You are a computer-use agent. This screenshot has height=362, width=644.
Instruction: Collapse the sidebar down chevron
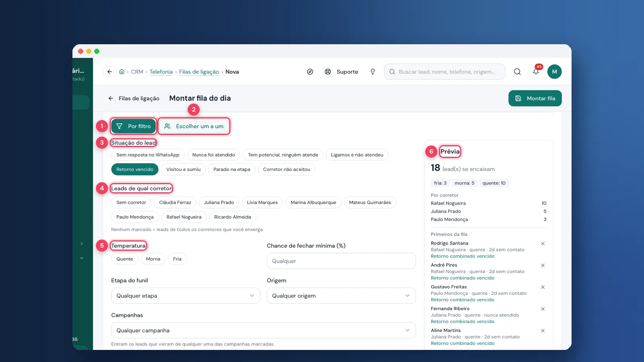(x=82, y=258)
